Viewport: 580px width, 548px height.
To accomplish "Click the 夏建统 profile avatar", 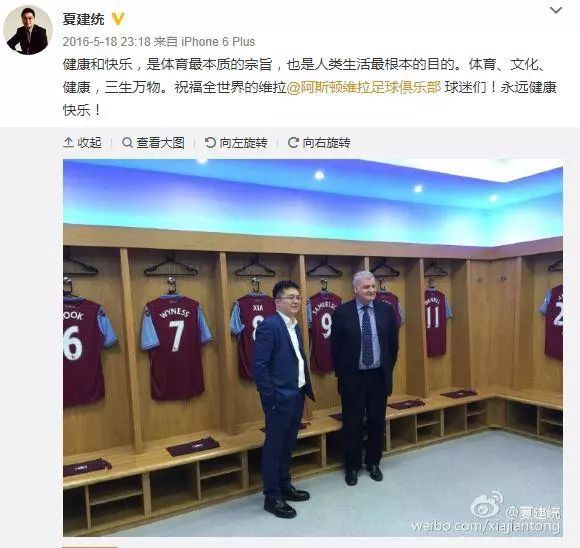I will [x=28, y=30].
